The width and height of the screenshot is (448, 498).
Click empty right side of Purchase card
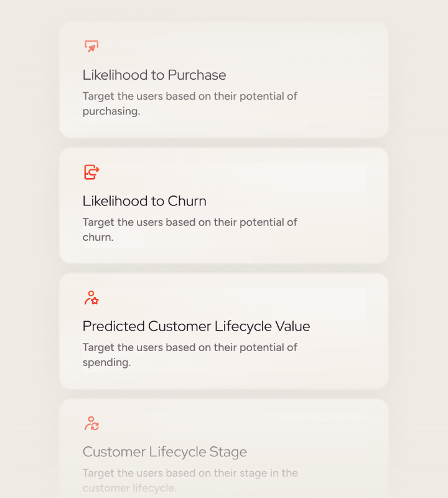pos(348,81)
